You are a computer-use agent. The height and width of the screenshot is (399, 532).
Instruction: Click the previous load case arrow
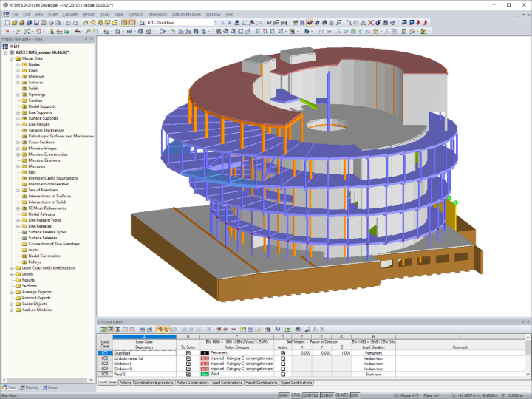[x=223, y=23]
